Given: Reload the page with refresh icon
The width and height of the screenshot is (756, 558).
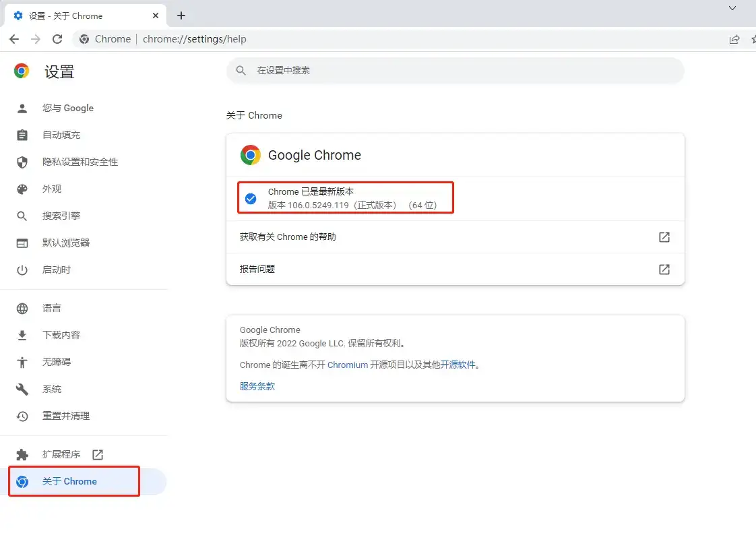Looking at the screenshot, I should (x=57, y=39).
